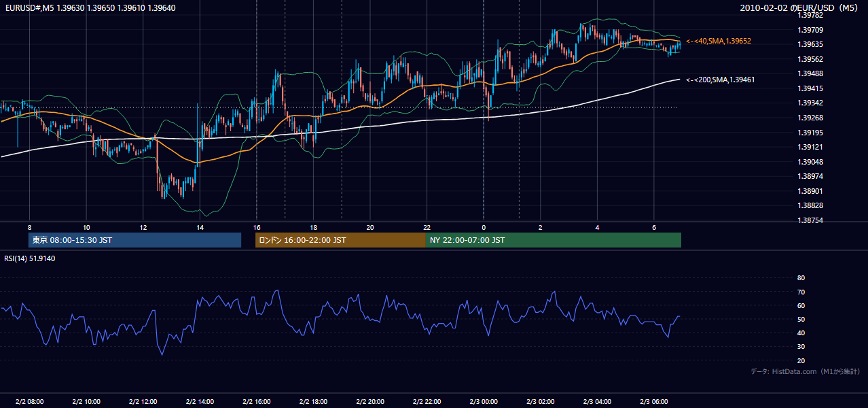Click price axis value 1.39268

(x=810, y=118)
